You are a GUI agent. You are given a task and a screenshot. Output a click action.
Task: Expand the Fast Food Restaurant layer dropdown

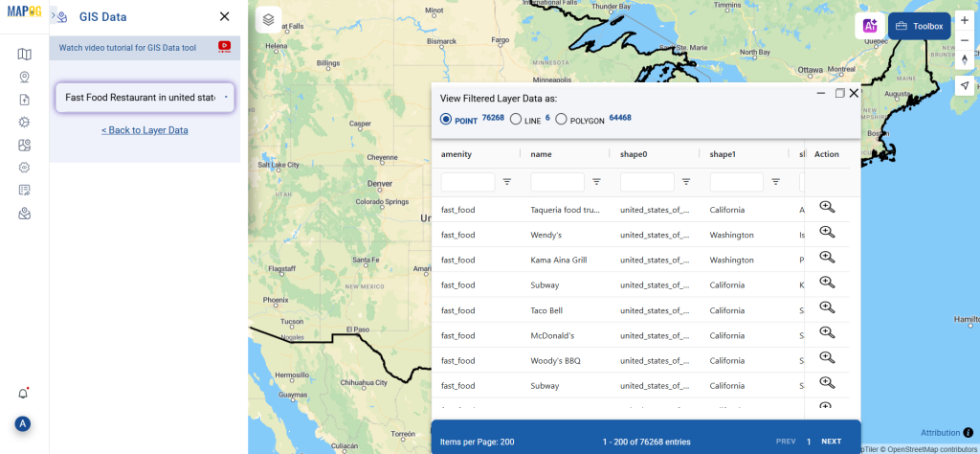click(145, 97)
